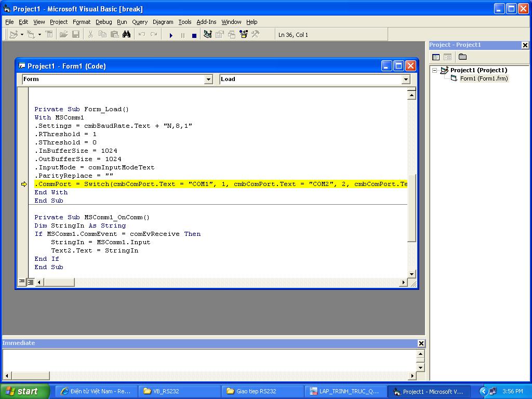Click the highlighted .CommPort = Switch line
Screen dimensions: 532x399
point(220,184)
